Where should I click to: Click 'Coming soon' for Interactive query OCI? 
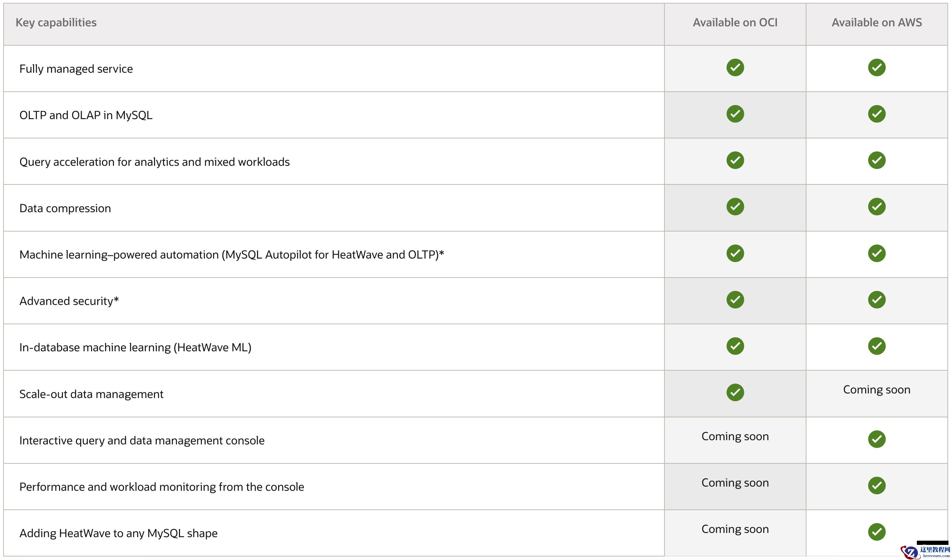coord(735,436)
